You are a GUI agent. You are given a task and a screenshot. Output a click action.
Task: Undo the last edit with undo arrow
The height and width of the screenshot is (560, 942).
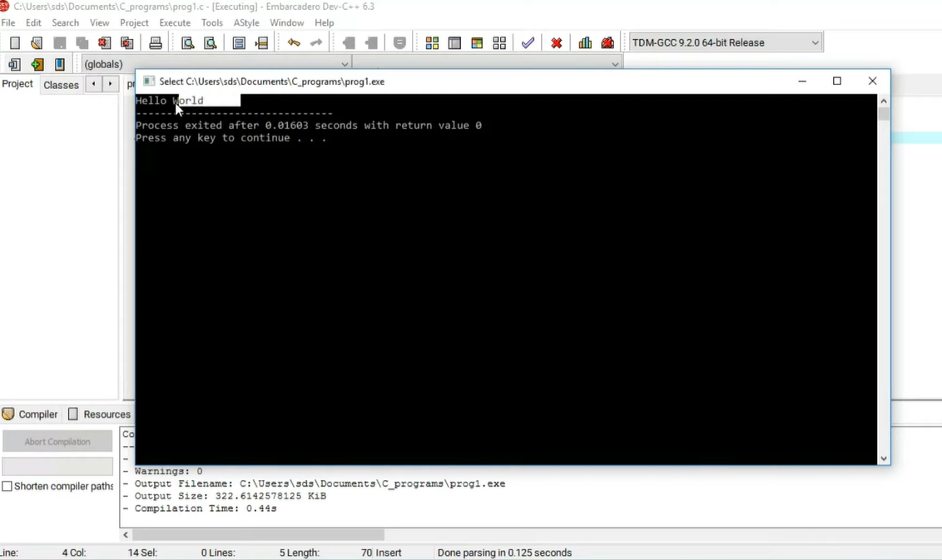[x=294, y=42]
